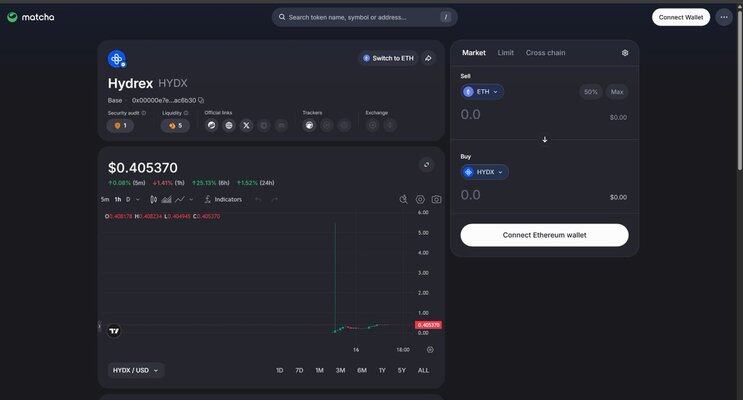Screen dimensions: 743x400
Task: Expand the chart side panel arrow
Action: tap(100, 326)
